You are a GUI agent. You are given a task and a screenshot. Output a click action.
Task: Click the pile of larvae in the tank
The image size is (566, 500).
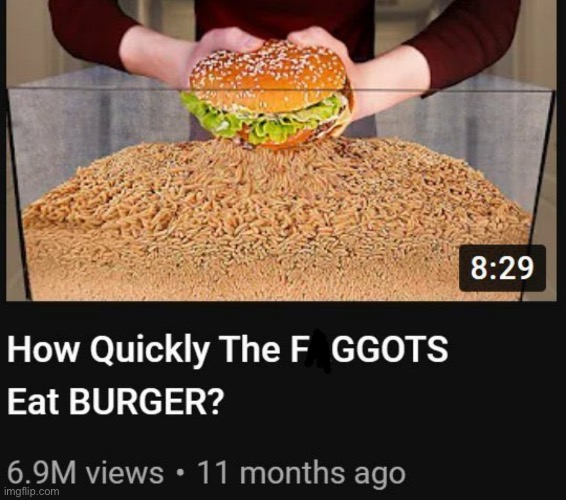(x=278, y=220)
